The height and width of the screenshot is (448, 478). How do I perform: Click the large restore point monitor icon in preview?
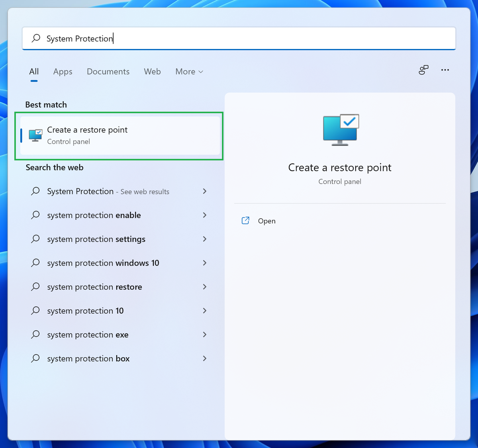coord(340,130)
